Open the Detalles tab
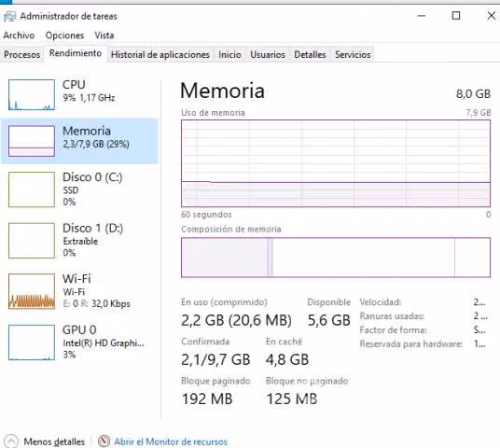Image resolution: width=500 pixels, height=448 pixels. (310, 54)
